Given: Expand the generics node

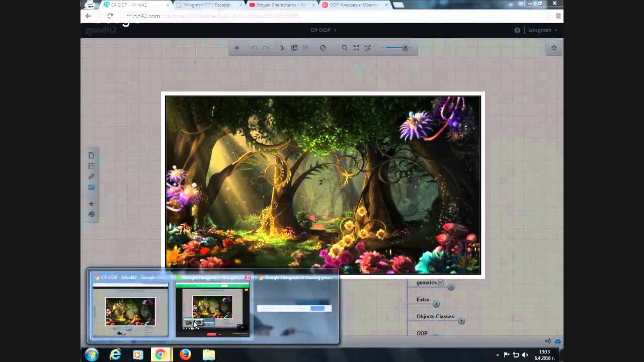Looking at the screenshot, I should coord(451,287).
